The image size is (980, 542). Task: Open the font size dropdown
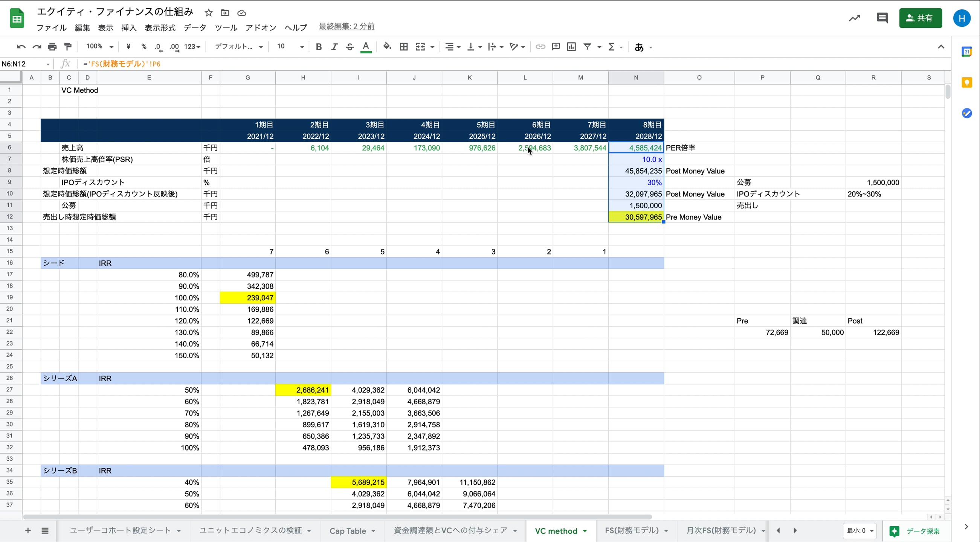(290, 47)
